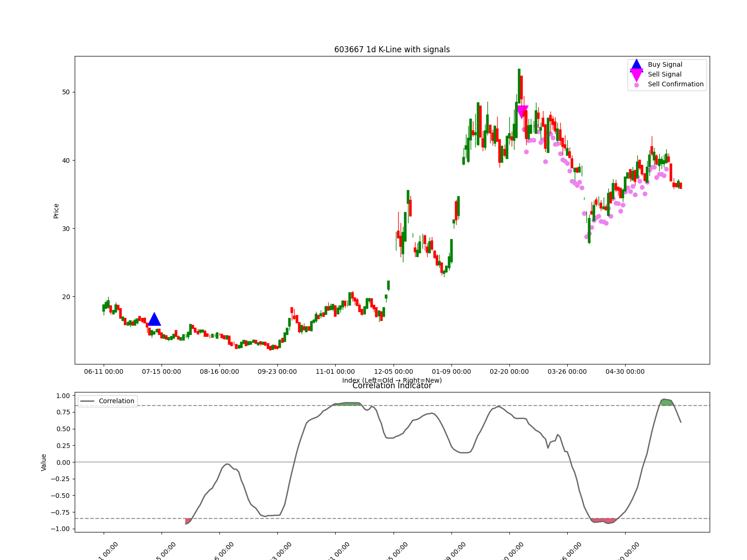Click the correlation tick label '−0.50'

point(60,496)
